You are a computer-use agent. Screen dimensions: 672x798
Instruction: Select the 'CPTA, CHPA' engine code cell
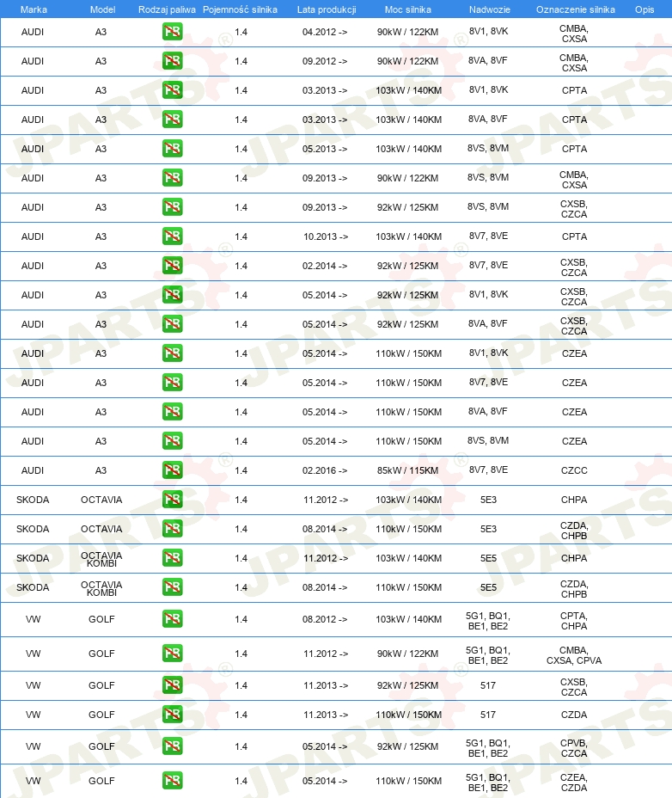point(574,621)
